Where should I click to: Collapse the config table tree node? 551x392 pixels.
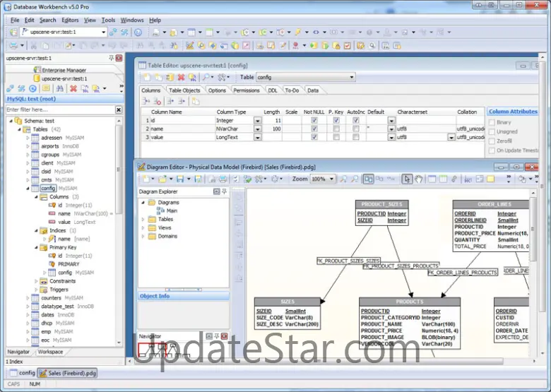tap(28, 189)
